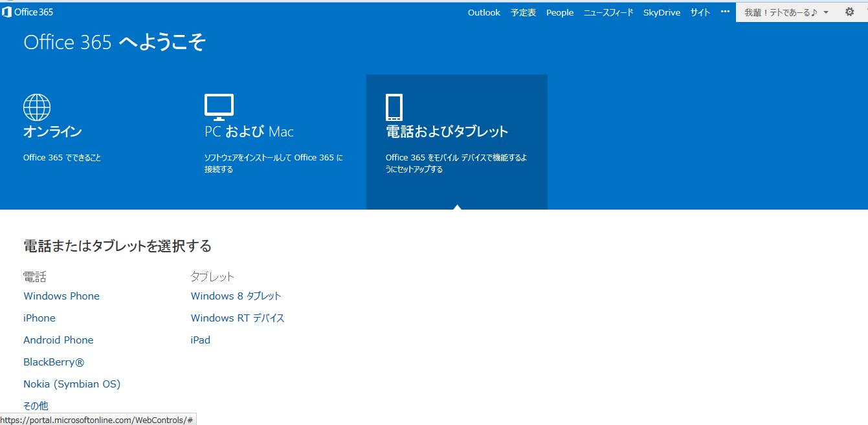
Task: Click the 電話 column heading
Action: tap(35, 277)
